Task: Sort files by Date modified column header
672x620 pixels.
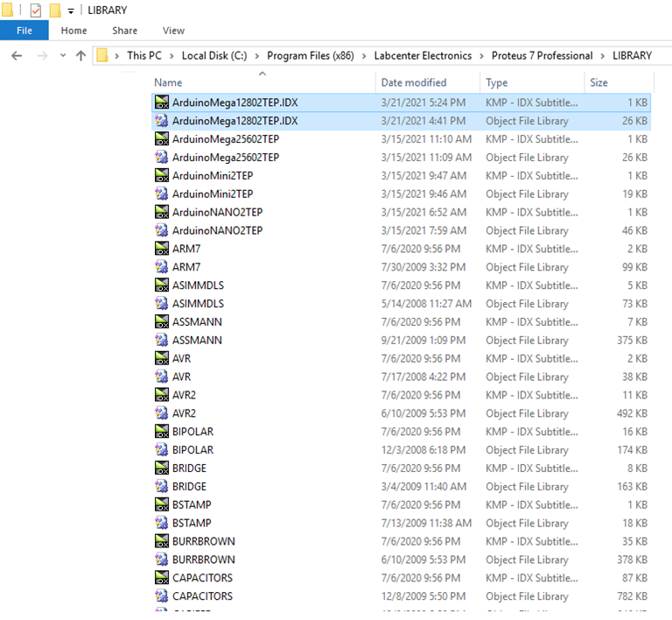Action: [414, 82]
